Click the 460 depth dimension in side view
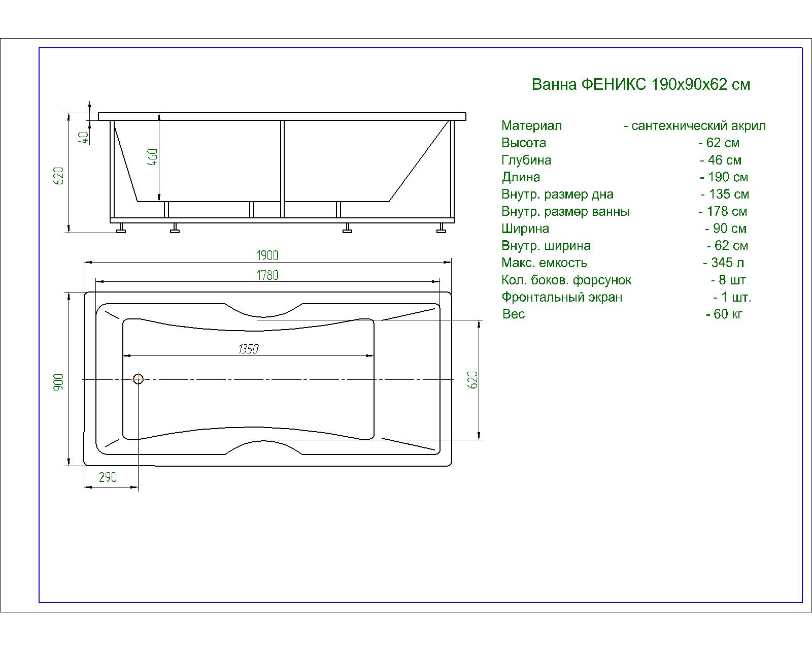 pyautogui.click(x=153, y=156)
